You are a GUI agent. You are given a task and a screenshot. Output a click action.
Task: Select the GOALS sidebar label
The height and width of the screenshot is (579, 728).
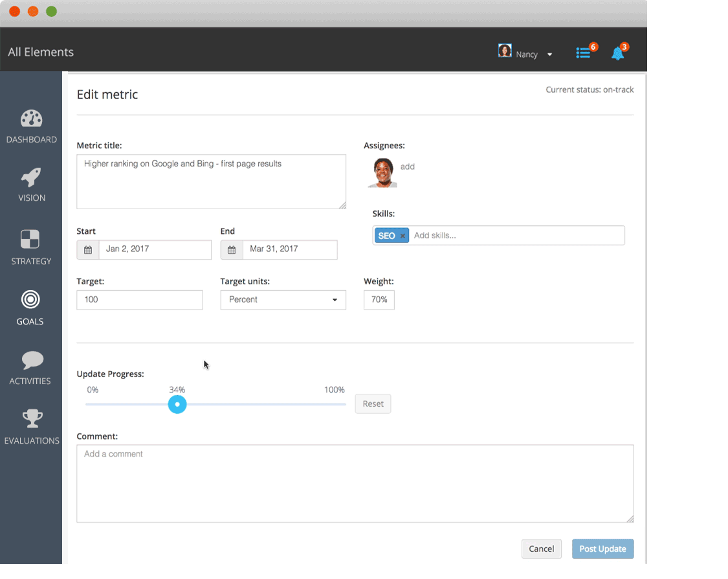coord(30,322)
